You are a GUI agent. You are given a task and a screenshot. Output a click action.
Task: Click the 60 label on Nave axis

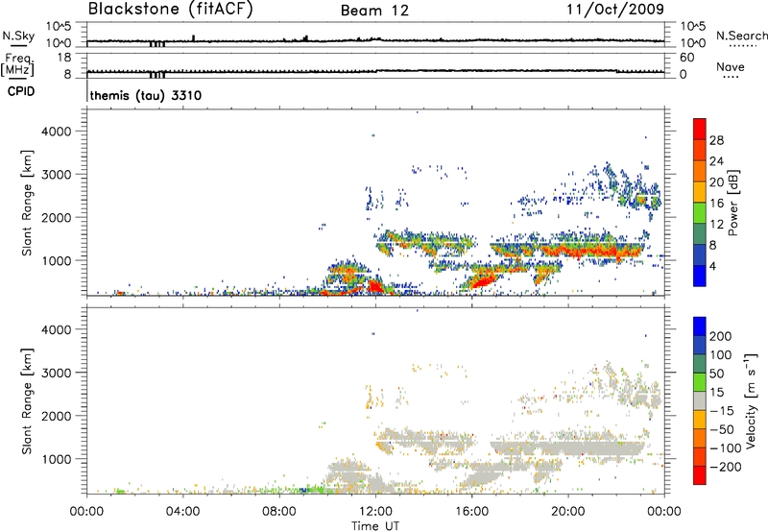(687, 58)
